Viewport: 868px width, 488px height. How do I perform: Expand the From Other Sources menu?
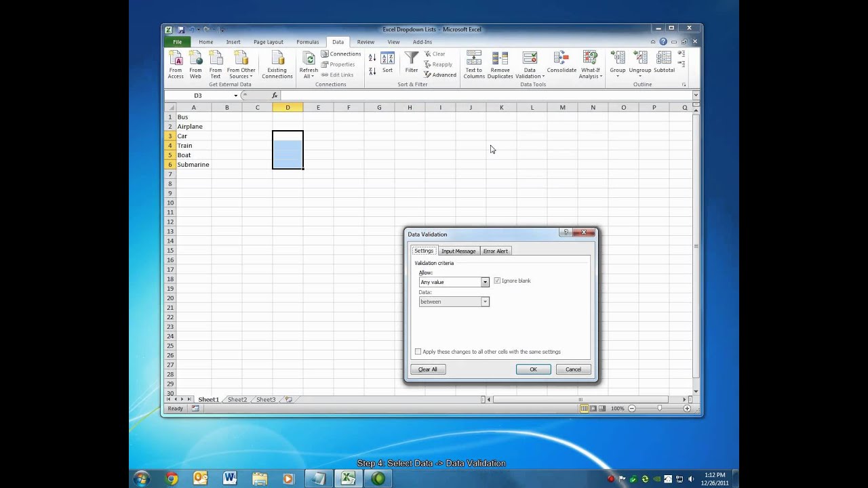[x=241, y=65]
